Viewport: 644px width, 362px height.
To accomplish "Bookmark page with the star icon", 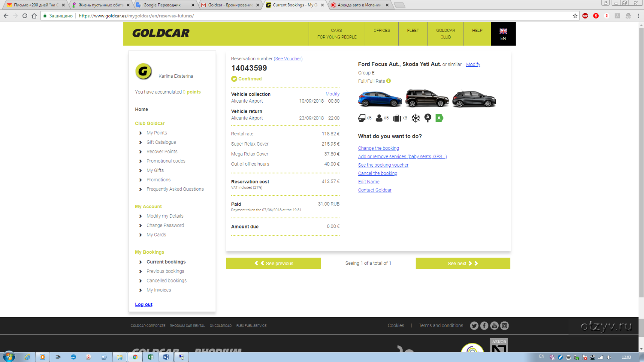I will point(575,16).
